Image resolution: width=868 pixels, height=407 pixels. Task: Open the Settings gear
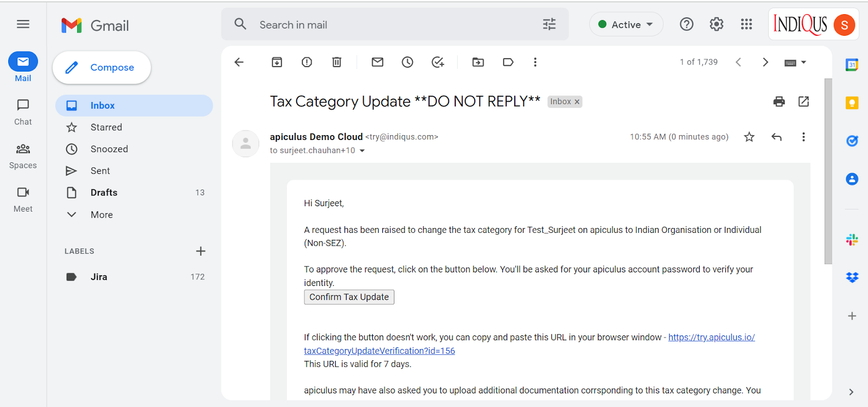pos(716,24)
